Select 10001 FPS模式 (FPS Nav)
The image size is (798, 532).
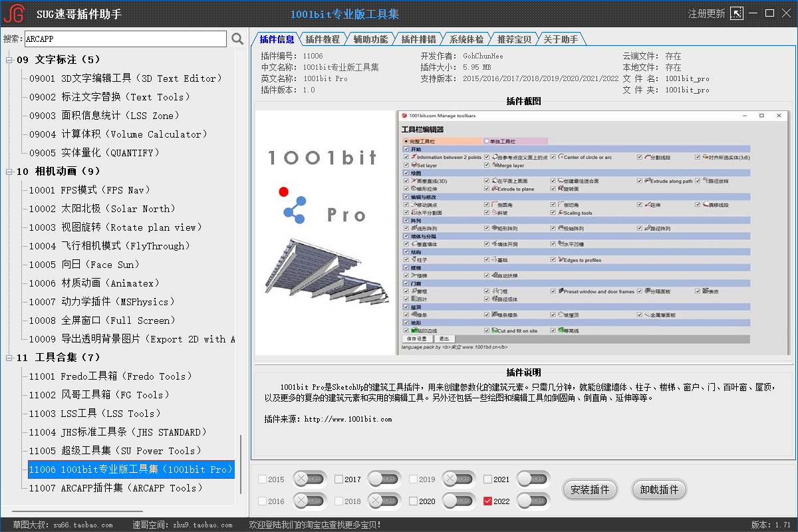90,190
